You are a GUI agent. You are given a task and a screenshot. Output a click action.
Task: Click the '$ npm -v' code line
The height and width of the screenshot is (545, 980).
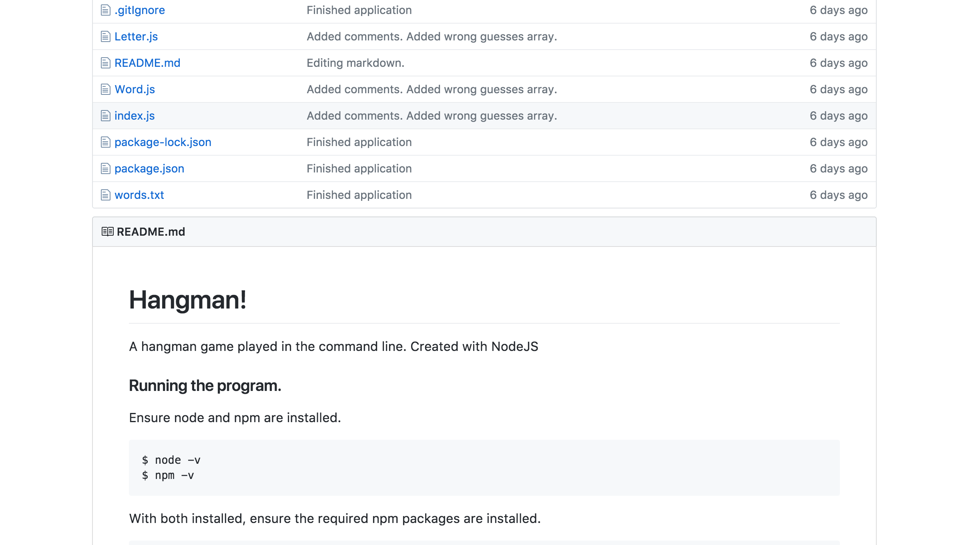pyautogui.click(x=168, y=475)
